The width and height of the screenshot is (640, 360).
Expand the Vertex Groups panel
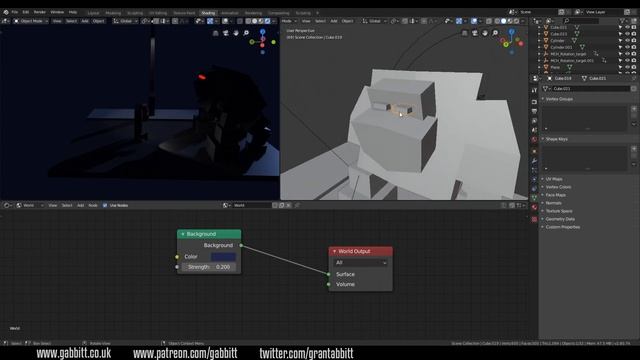pyautogui.click(x=559, y=99)
